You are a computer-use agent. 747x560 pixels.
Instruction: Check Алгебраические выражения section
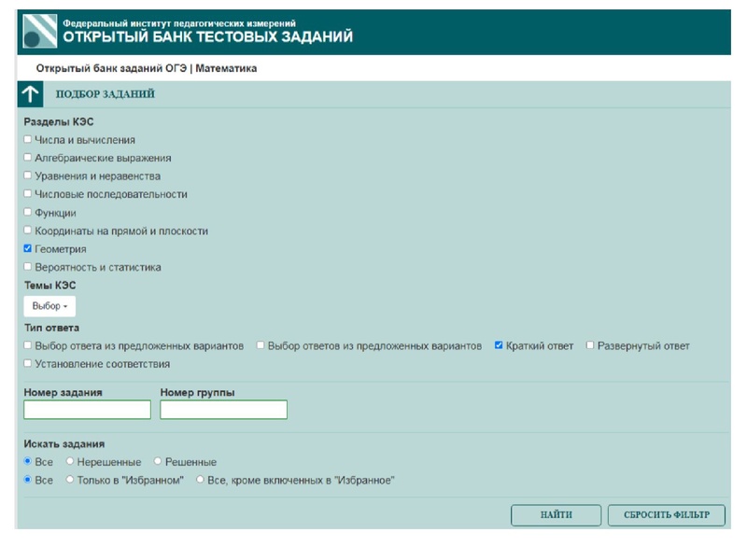pos(29,159)
